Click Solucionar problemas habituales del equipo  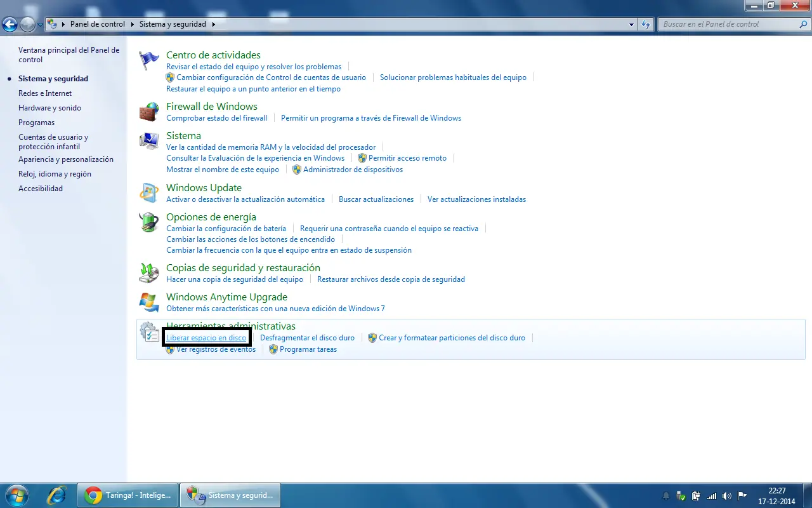[453, 77]
